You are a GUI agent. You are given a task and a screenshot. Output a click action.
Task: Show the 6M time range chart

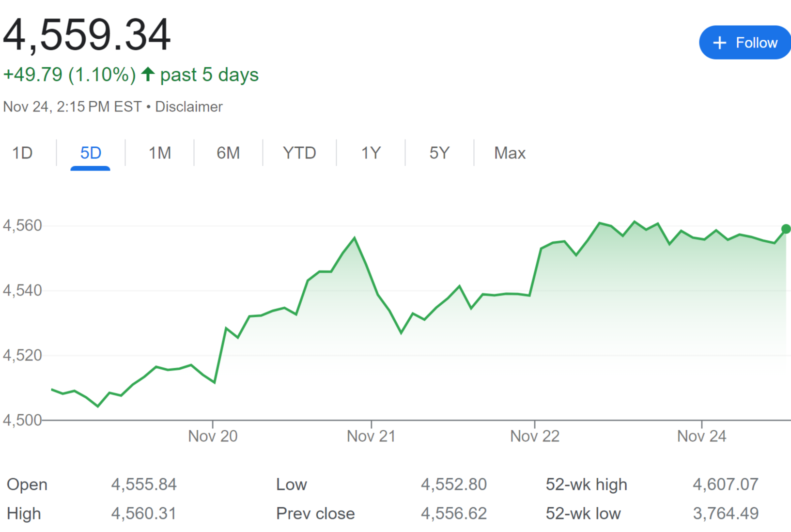[x=228, y=153]
